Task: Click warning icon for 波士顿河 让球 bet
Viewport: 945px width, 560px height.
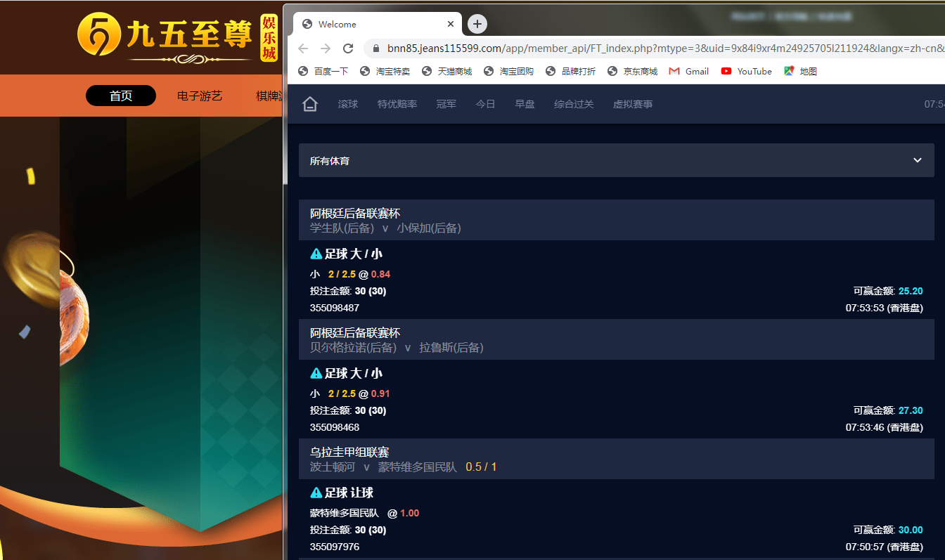Action: click(x=316, y=493)
